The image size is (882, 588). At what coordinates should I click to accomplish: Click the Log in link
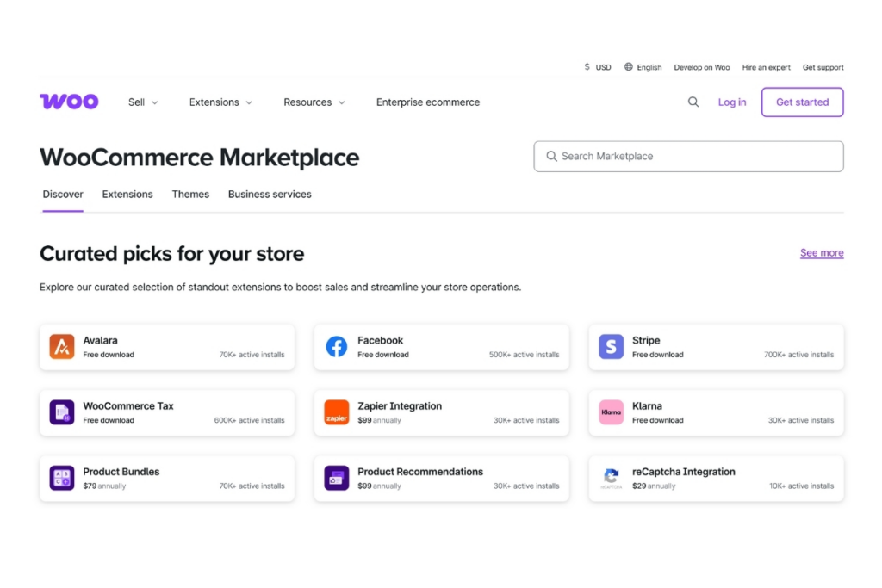tap(732, 102)
